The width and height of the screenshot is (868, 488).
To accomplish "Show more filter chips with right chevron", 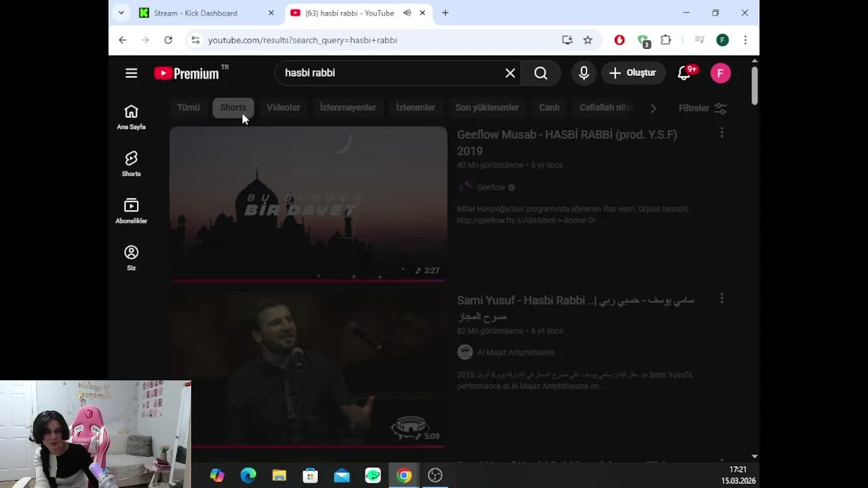I will pos(653,108).
